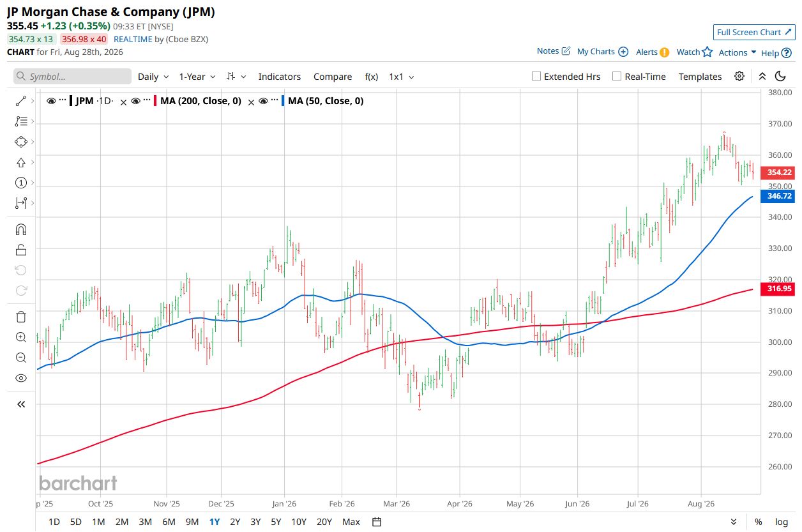The height and width of the screenshot is (532, 802).
Task: Click the trash can delete drawings icon
Action: click(21, 317)
